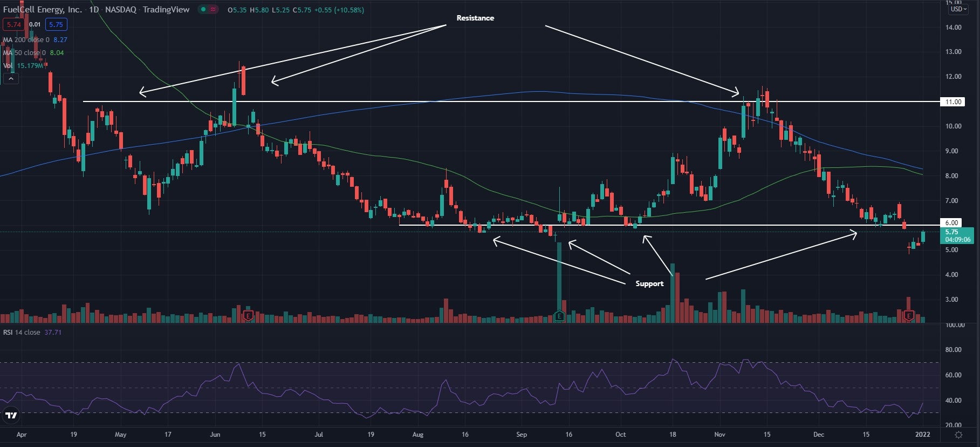Click the 80.00 RSI axis label
Image resolution: width=980 pixels, height=447 pixels.
(x=953, y=350)
